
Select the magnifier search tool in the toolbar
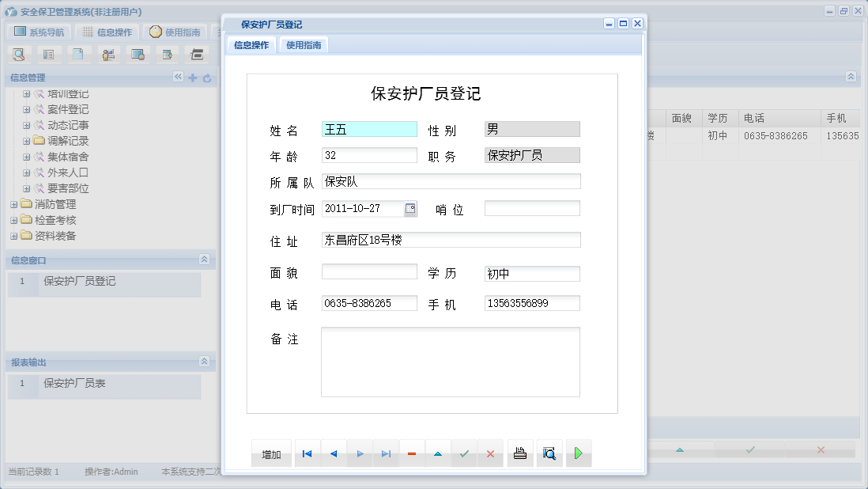click(19, 54)
